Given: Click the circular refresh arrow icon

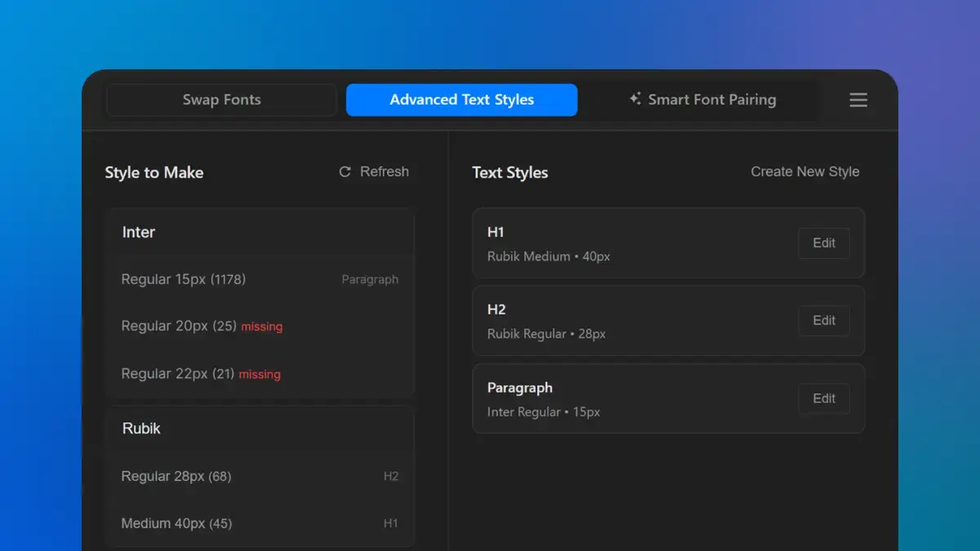Looking at the screenshot, I should (x=345, y=171).
